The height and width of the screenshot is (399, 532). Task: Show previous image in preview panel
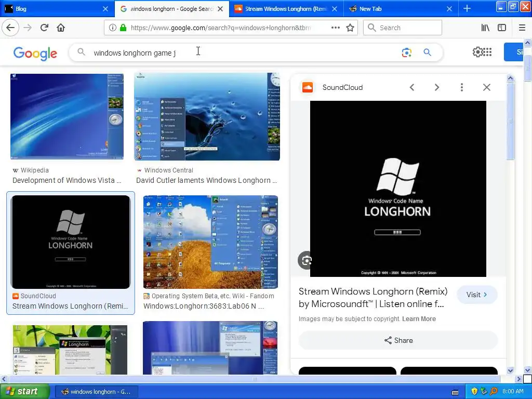coord(412,87)
